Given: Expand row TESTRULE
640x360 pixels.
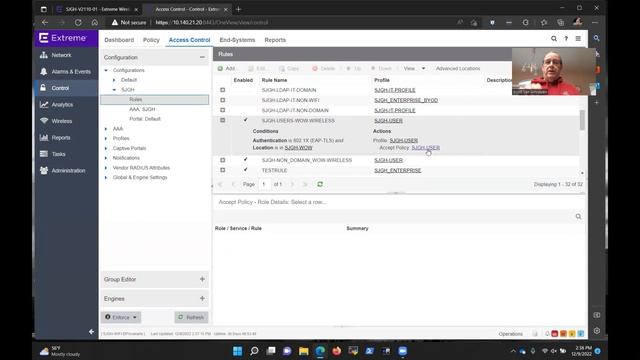Looking at the screenshot, I should [222, 170].
